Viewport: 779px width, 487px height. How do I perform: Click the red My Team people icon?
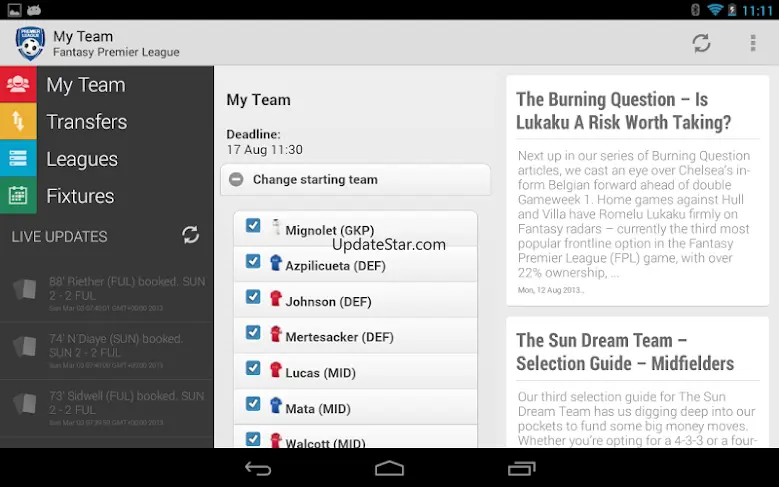pos(18,84)
